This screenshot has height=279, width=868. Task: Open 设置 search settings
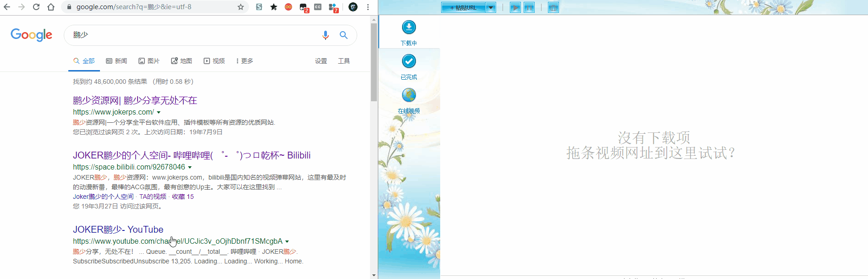(x=321, y=61)
